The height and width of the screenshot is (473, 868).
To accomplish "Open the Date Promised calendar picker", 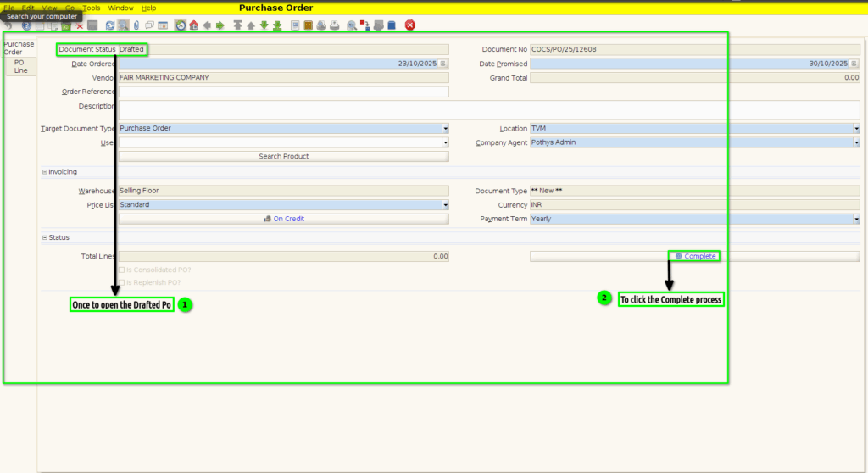I will pos(854,64).
